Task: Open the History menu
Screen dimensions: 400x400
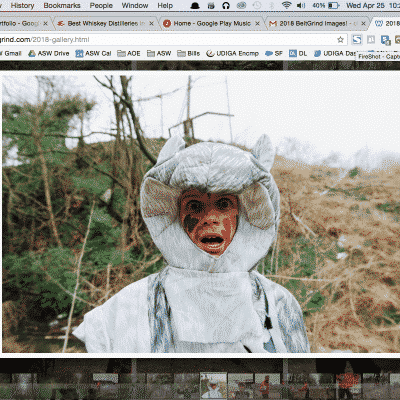Action: [22, 6]
